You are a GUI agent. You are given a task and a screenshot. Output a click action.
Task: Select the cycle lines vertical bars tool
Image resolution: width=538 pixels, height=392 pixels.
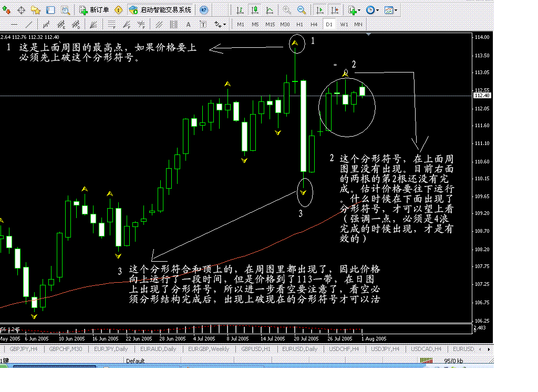click(173, 24)
